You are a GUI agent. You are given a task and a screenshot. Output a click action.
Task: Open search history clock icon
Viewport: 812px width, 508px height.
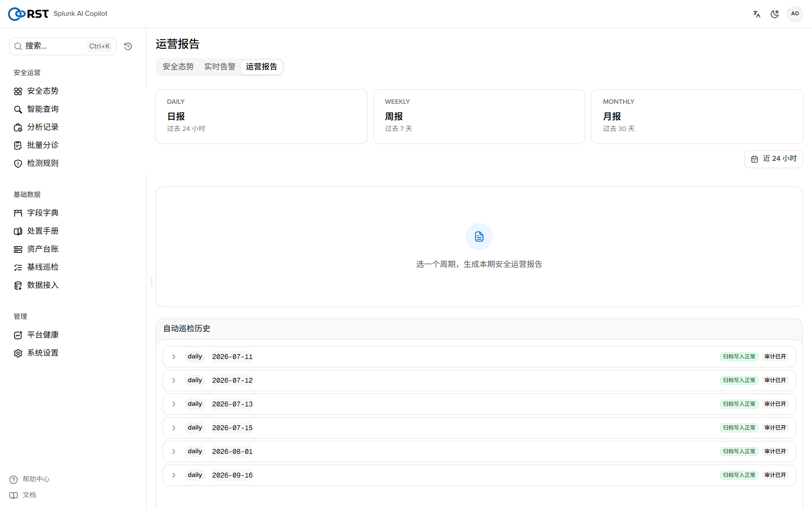click(x=128, y=46)
